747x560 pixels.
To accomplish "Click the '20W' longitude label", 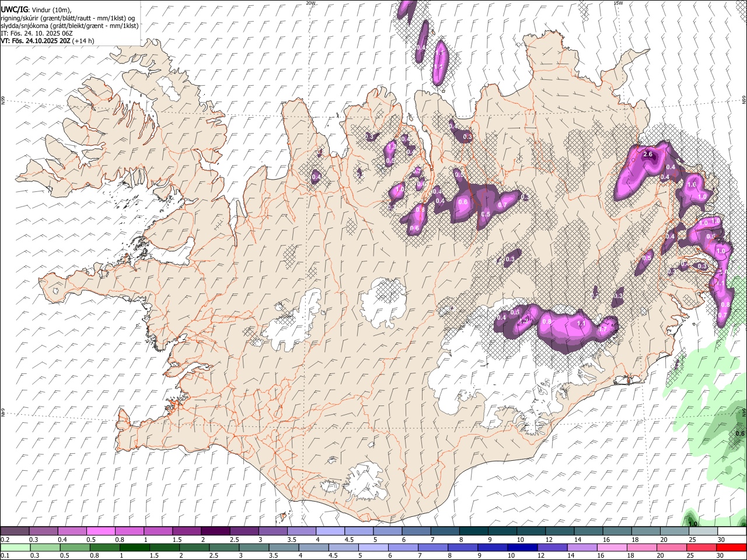I will click(x=310, y=3).
